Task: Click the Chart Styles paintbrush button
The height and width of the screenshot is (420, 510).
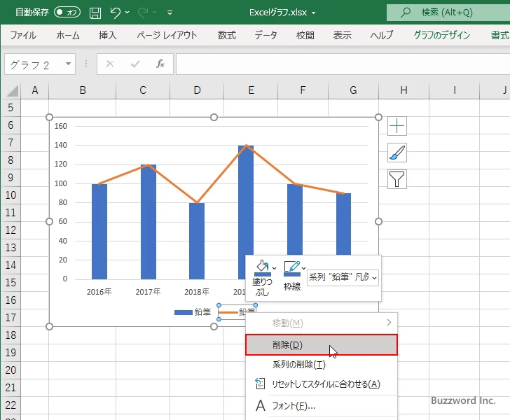Action: (397, 153)
